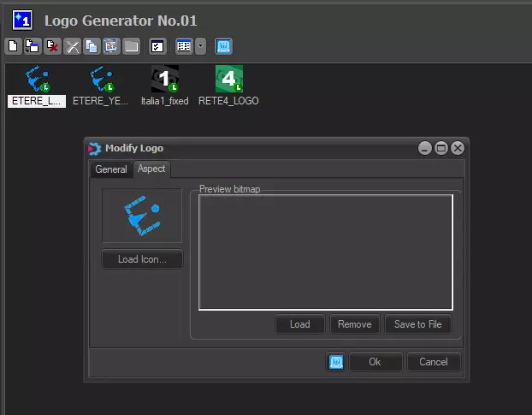Switch to the General tab
The image size is (532, 415).
click(111, 169)
